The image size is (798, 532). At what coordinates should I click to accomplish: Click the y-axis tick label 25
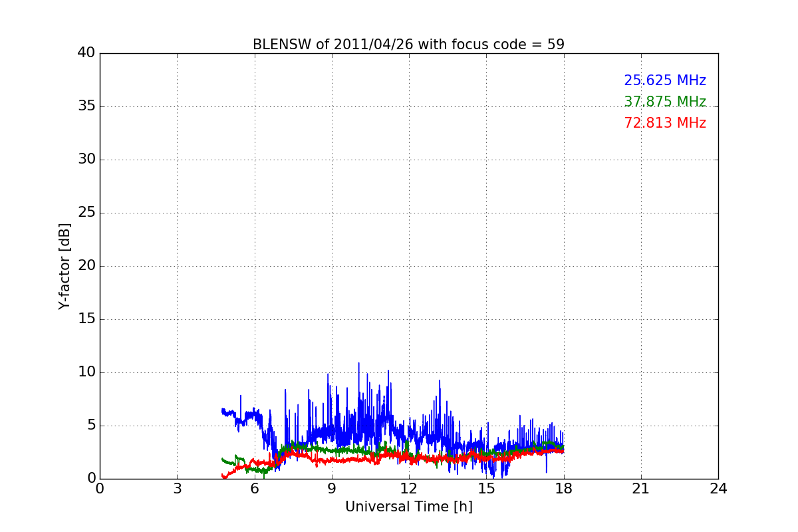(x=86, y=213)
